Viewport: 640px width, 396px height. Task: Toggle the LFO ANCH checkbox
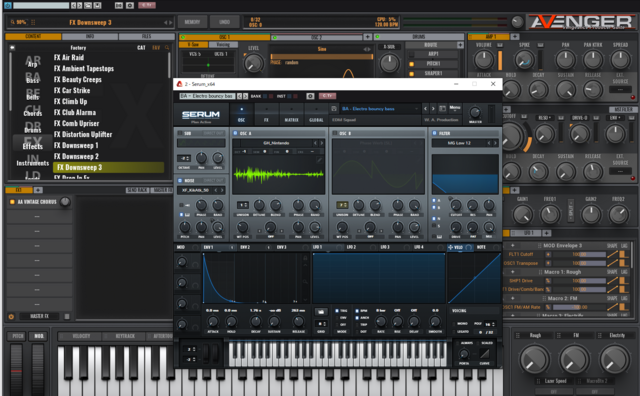coord(357,318)
